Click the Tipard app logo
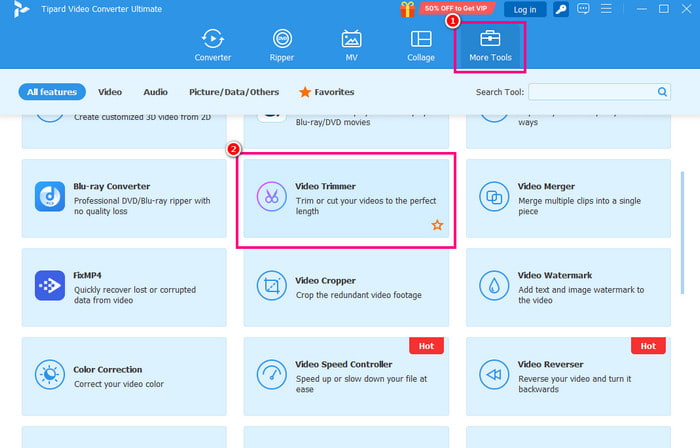 [21, 9]
